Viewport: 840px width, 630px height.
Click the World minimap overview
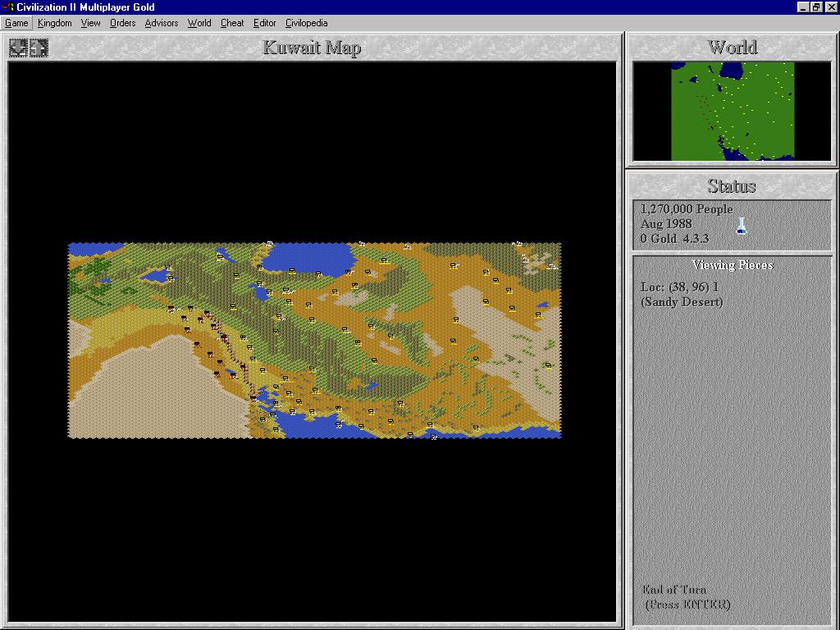(732, 111)
